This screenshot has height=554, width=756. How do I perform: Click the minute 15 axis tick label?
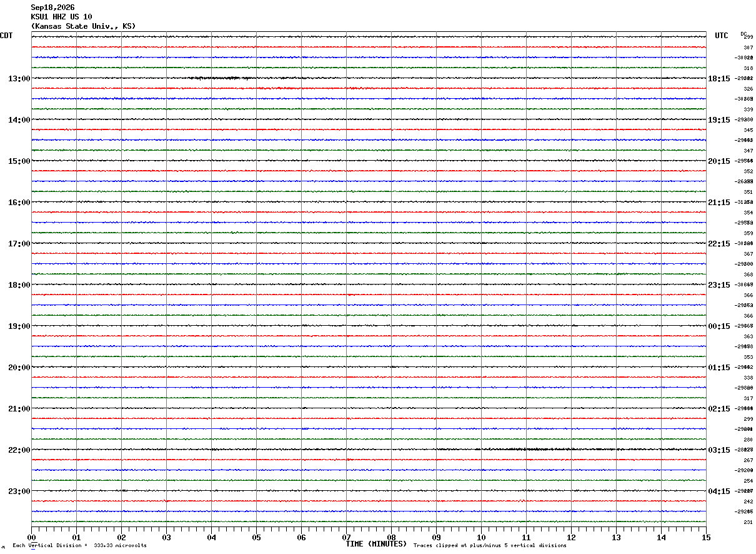click(706, 537)
